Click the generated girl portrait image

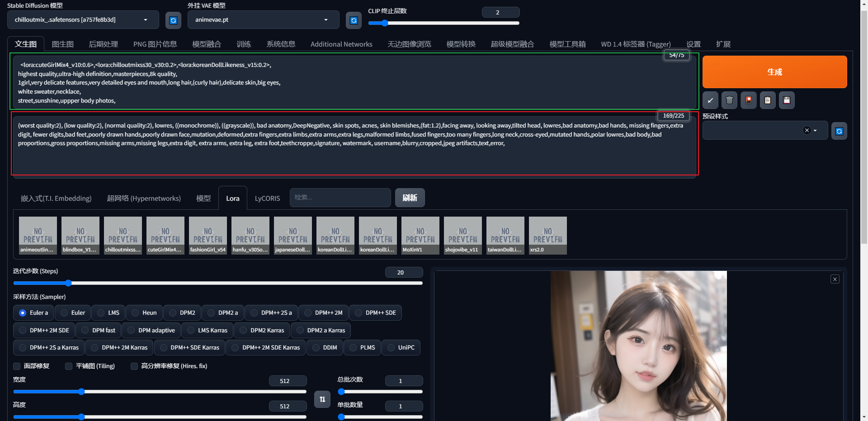[638, 346]
